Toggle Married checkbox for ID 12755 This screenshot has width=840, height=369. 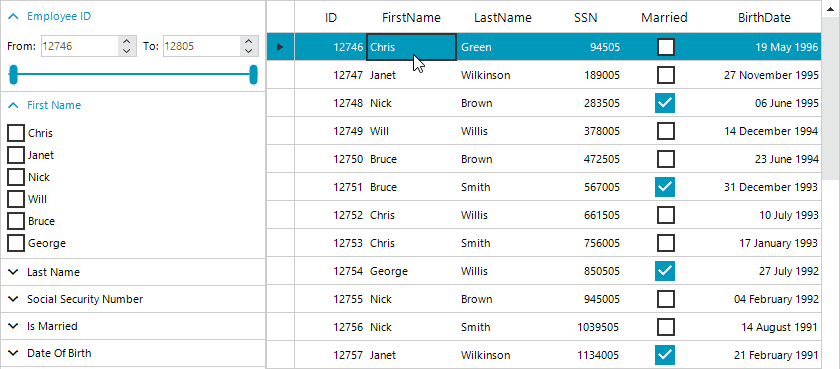pyautogui.click(x=665, y=299)
